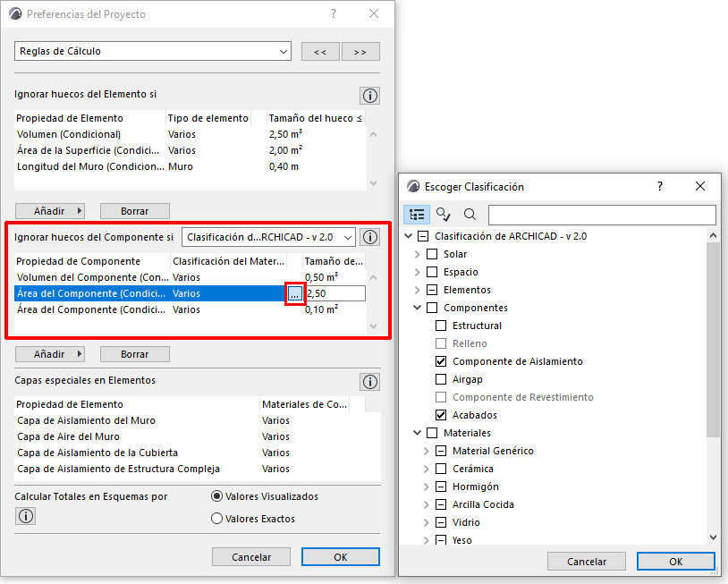This screenshot has width=728, height=584.
Task: Confirm with OK in Escoger Clasificación dialog
Action: click(x=675, y=562)
